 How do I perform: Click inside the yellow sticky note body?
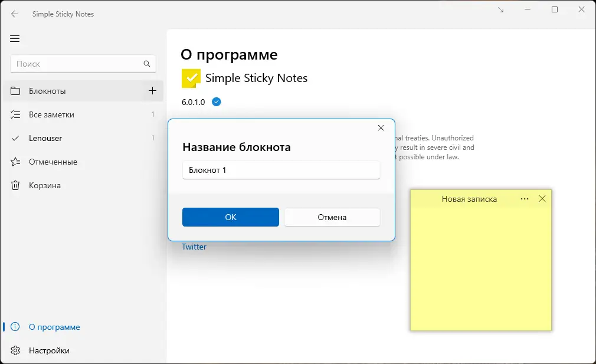coord(481,268)
